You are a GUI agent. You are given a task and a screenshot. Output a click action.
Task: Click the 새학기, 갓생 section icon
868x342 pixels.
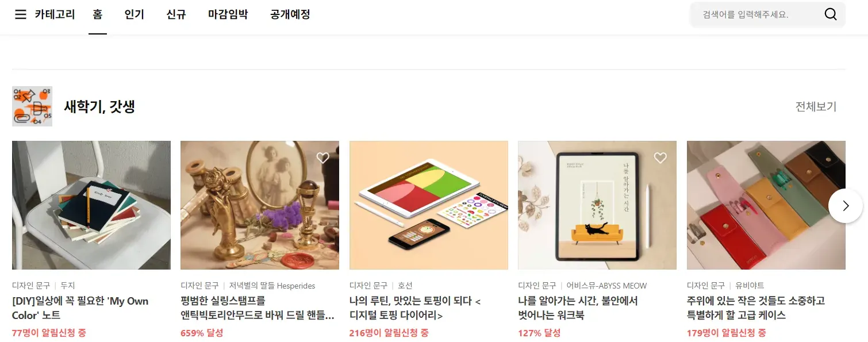[x=32, y=106]
